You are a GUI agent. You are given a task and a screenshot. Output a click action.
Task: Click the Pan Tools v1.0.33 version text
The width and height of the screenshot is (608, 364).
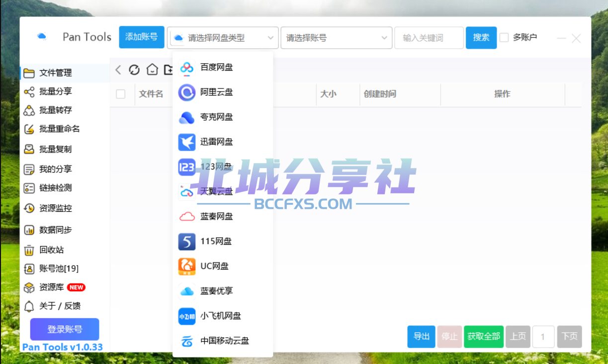click(63, 347)
